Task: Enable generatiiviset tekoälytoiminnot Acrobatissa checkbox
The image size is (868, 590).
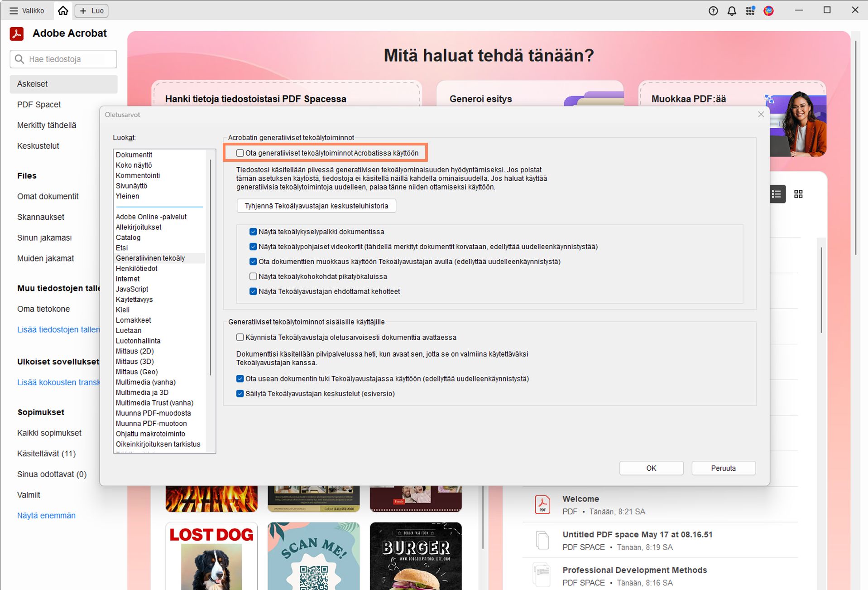Action: click(x=240, y=153)
